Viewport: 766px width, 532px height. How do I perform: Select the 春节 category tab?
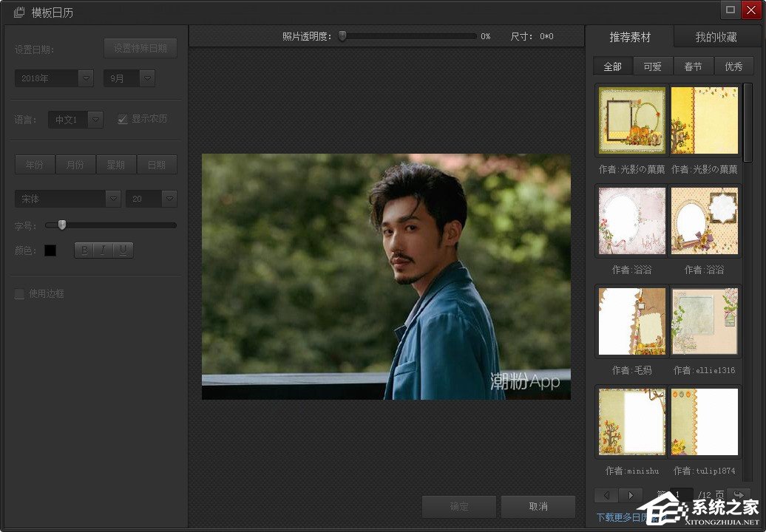693,66
